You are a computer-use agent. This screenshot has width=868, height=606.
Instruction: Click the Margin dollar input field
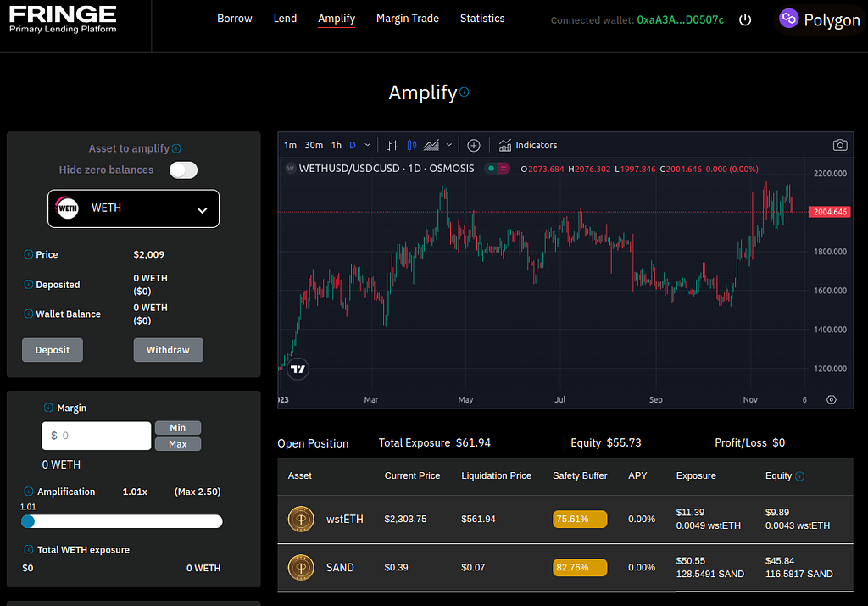[97, 436]
